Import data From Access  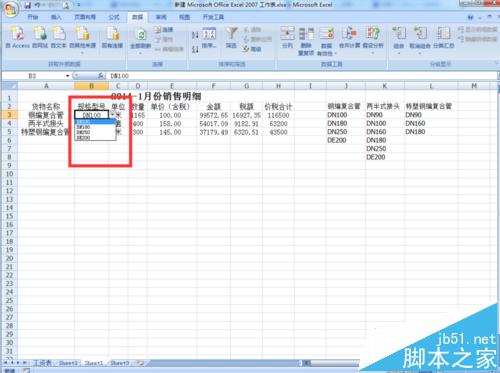coord(17,37)
